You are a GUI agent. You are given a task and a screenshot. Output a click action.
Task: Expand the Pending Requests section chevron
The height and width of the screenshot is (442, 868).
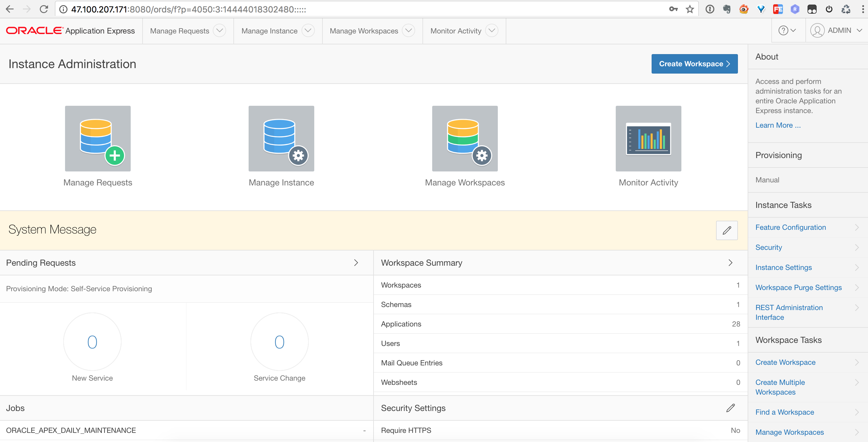pyautogui.click(x=356, y=263)
